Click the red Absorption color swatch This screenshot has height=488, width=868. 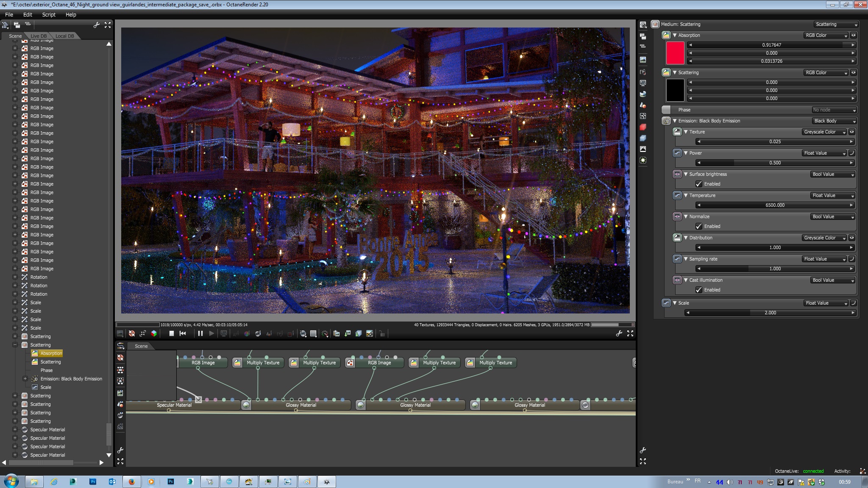point(675,53)
